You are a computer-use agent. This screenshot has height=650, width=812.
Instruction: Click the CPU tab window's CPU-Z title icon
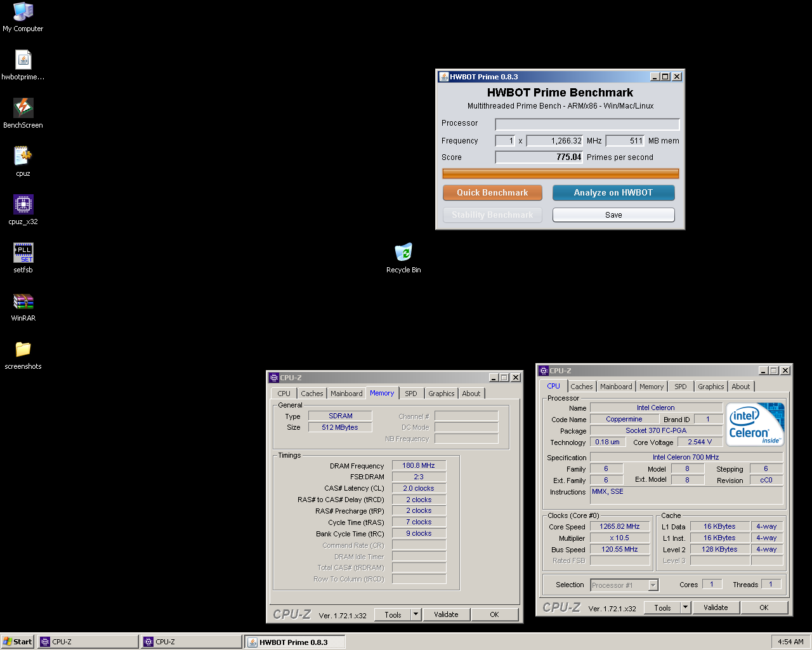tap(544, 371)
